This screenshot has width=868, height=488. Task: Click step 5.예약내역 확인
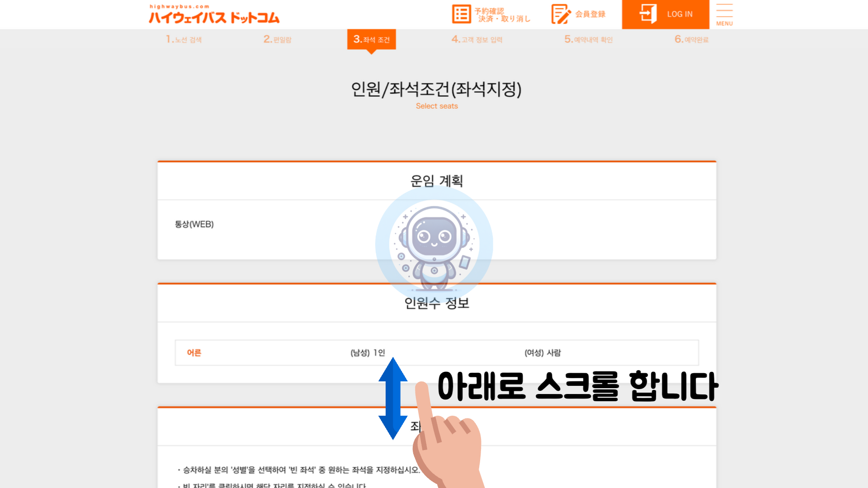pyautogui.click(x=588, y=39)
